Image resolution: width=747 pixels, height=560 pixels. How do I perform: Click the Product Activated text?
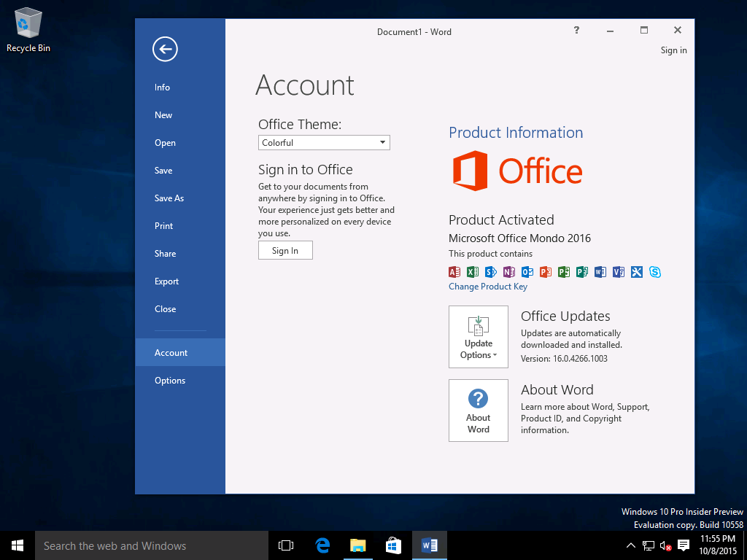(x=501, y=219)
